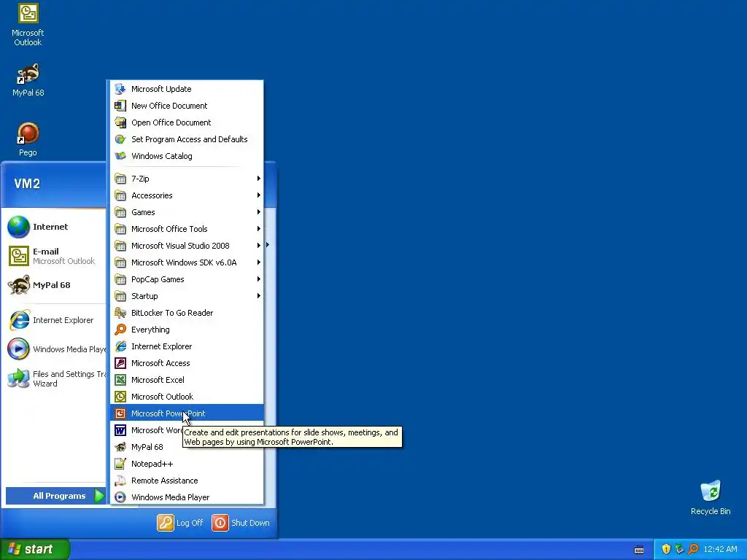Click the Microsoft PowerPoint icon
Screen dimensions: 747x560
pos(120,413)
